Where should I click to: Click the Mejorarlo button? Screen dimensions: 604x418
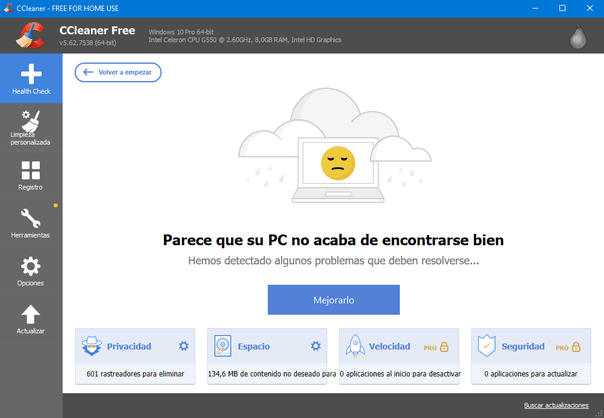tap(334, 300)
